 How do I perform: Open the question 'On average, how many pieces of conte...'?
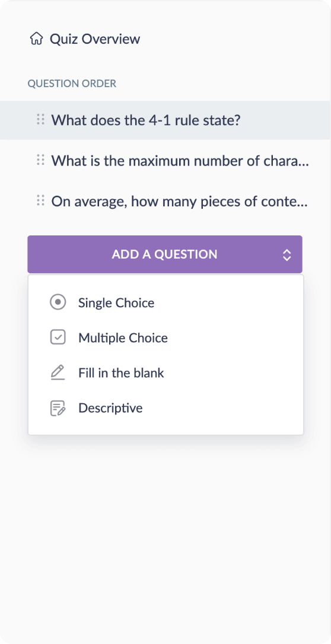pyautogui.click(x=180, y=201)
